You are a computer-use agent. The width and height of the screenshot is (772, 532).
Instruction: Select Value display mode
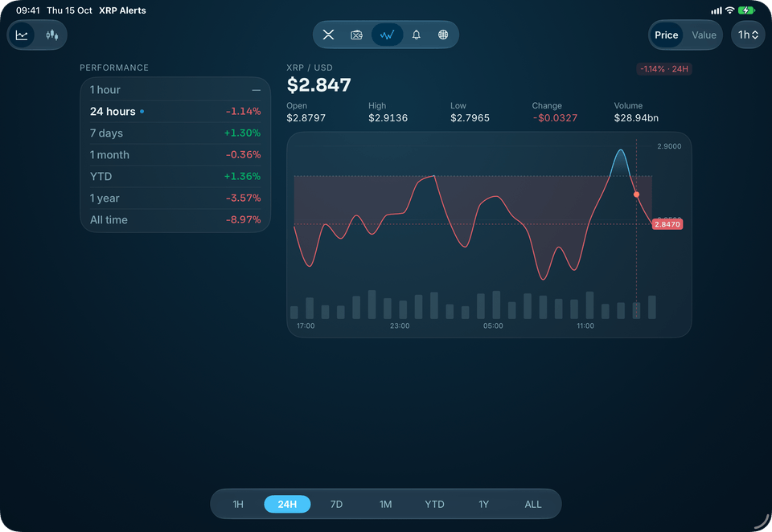(704, 35)
